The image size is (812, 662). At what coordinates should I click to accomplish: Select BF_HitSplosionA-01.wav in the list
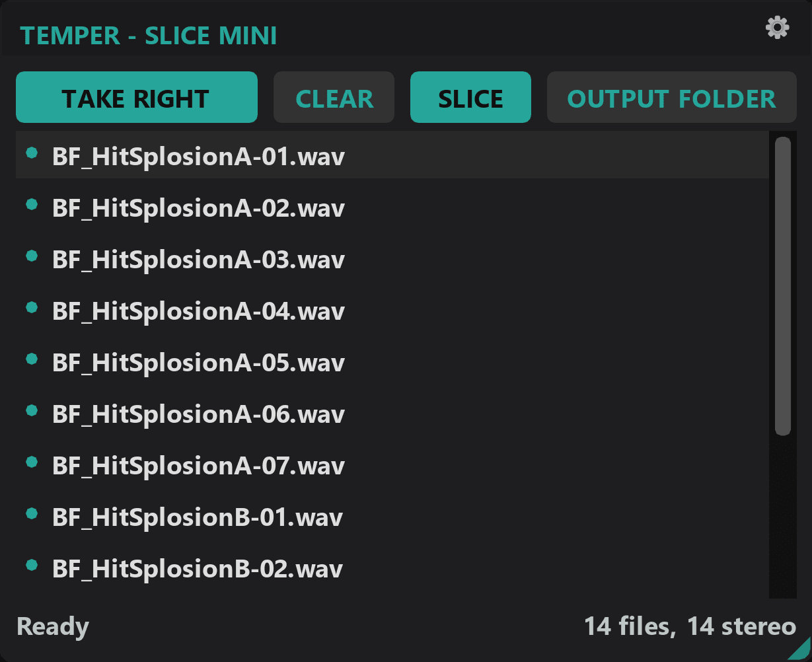tap(198, 157)
